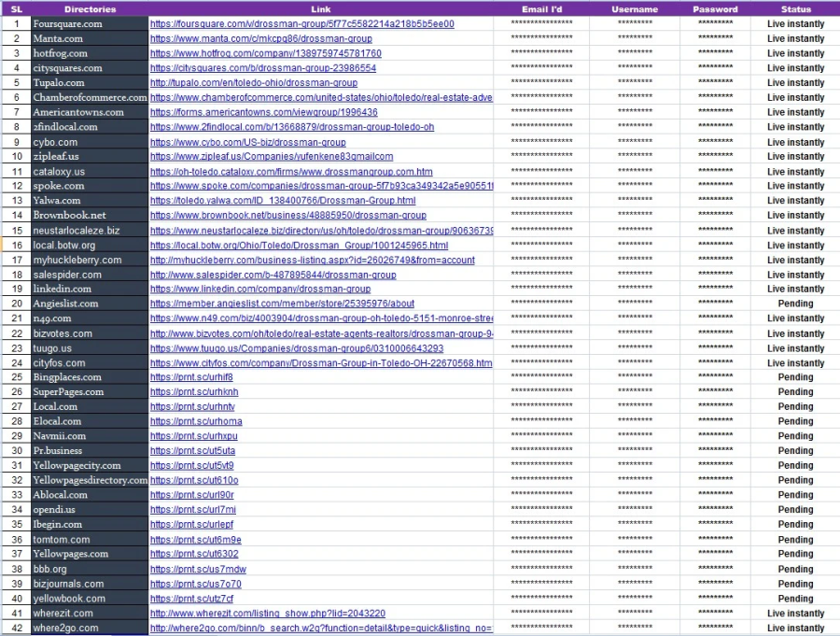The image size is (840, 636).
Task: Open the citysquares.com listing link
Action: pos(263,68)
